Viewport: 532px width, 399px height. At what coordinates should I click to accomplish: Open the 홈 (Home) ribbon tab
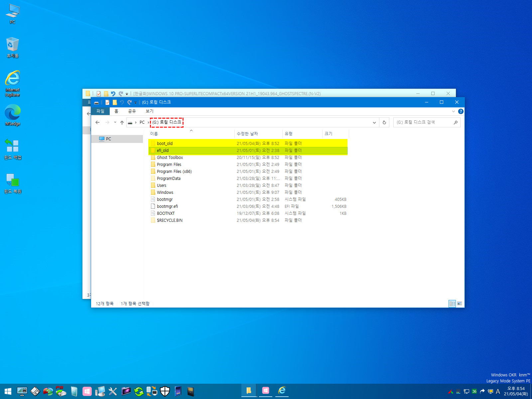tap(116, 111)
